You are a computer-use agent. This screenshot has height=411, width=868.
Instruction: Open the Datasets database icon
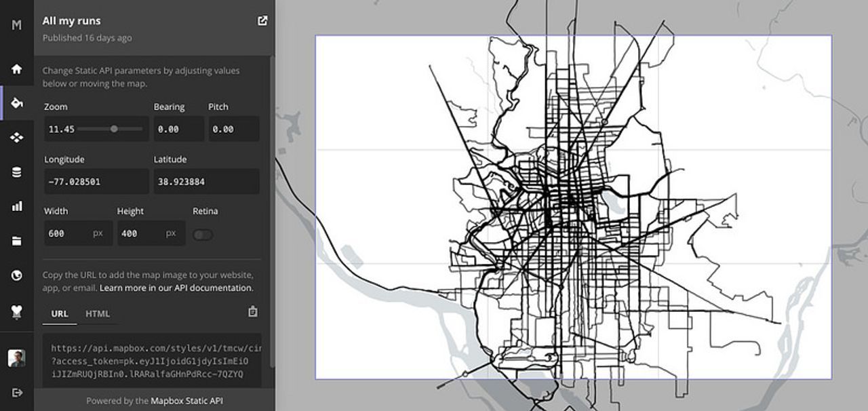click(16, 172)
